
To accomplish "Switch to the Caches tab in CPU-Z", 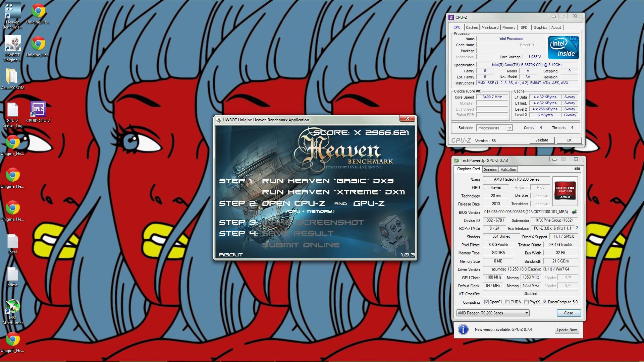I will (472, 27).
